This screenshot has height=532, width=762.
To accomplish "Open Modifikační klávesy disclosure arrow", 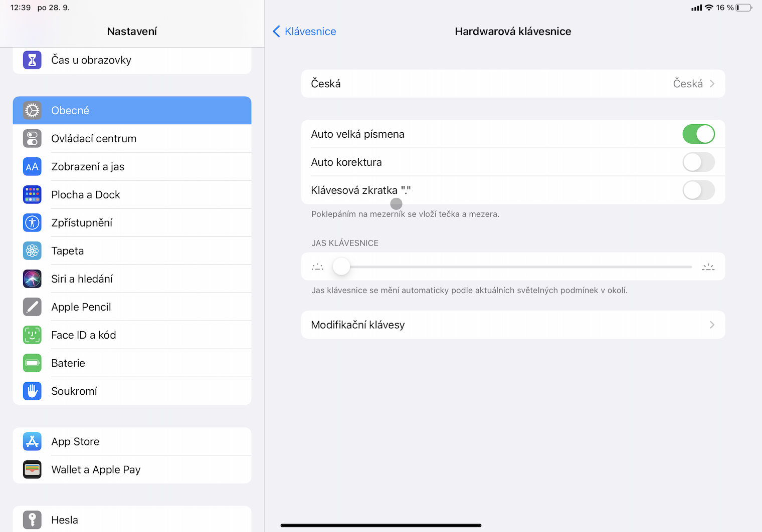I will (712, 325).
